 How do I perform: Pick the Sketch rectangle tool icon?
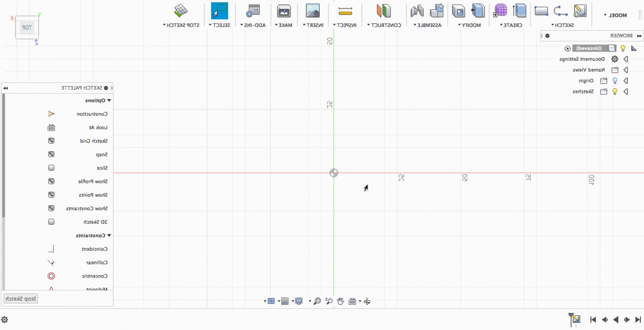coord(541,11)
